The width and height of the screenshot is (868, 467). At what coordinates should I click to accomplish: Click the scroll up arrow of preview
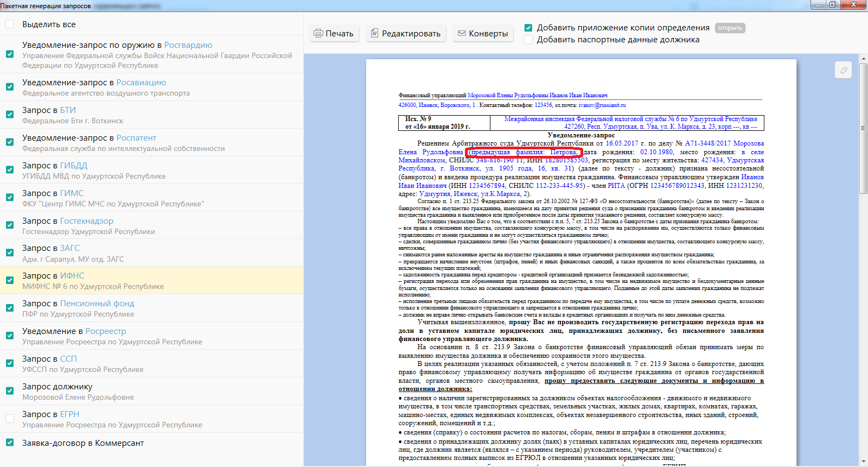pyautogui.click(x=864, y=58)
